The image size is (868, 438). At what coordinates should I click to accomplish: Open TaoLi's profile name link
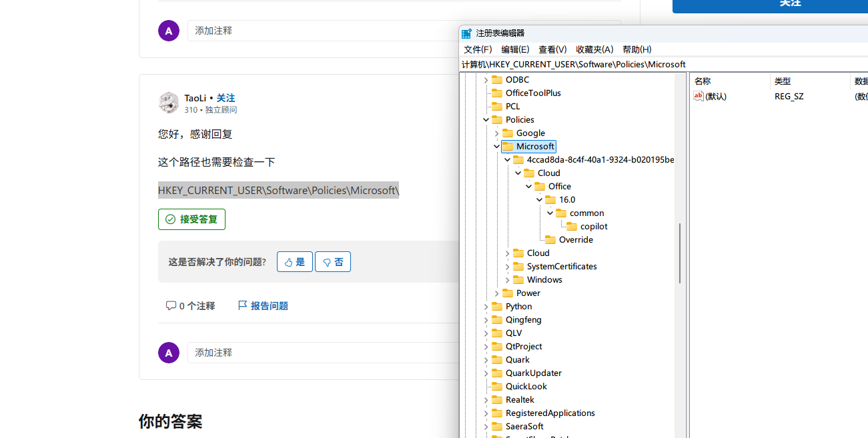tap(195, 98)
